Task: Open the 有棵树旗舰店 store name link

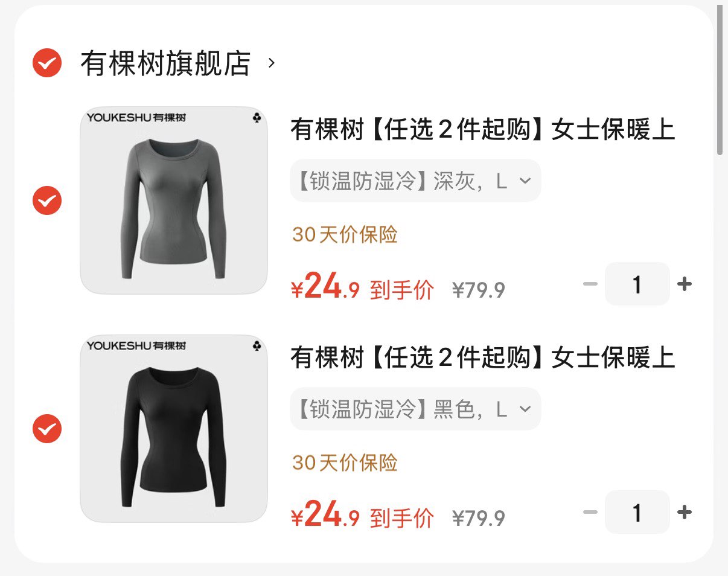Action: (x=165, y=63)
